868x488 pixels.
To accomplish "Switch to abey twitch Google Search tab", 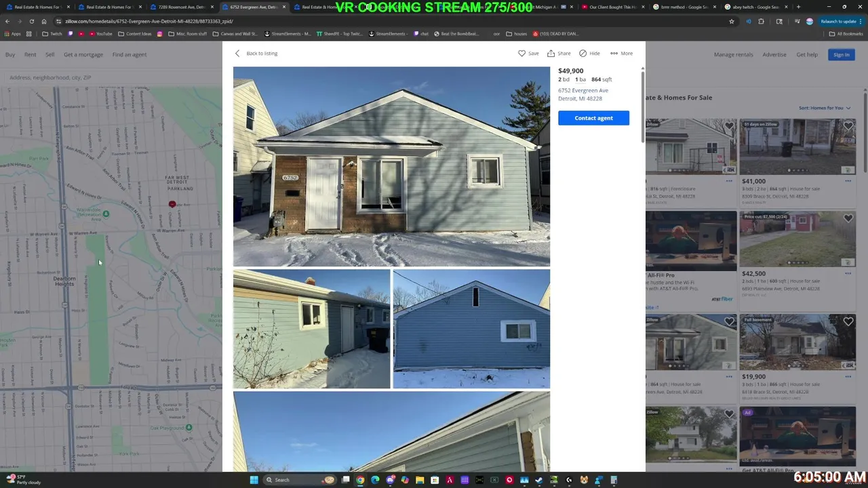I will (x=755, y=7).
